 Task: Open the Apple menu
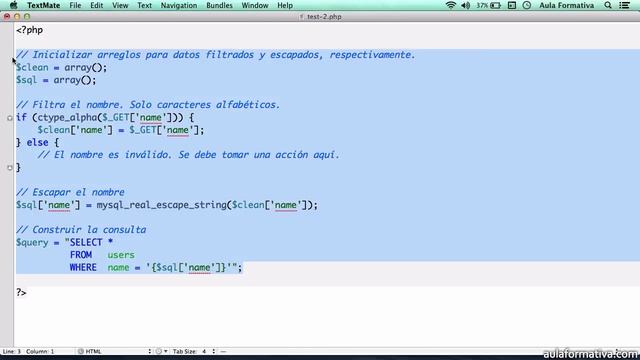[x=13, y=5]
